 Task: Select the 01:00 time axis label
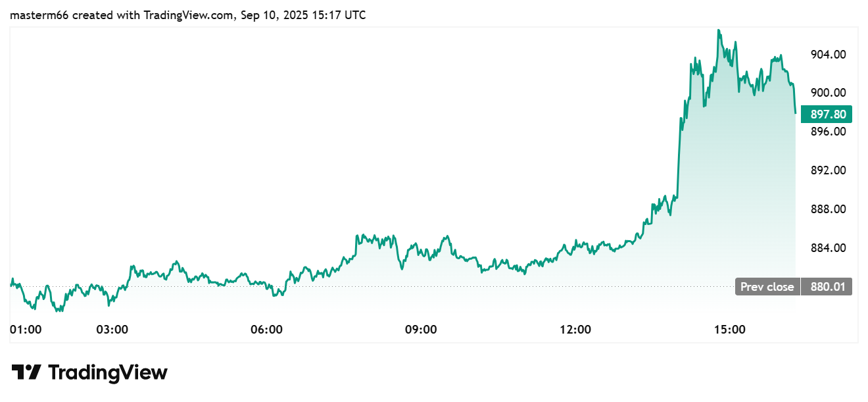click(x=26, y=329)
